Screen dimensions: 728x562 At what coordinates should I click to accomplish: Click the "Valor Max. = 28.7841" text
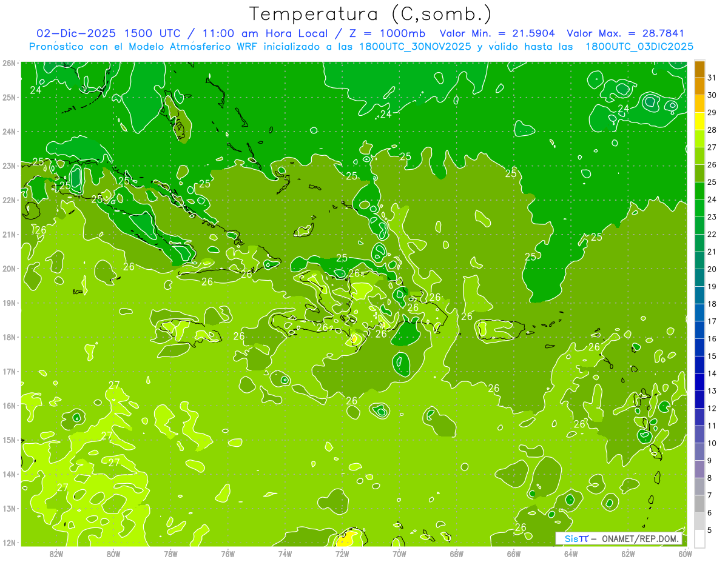coord(625,33)
